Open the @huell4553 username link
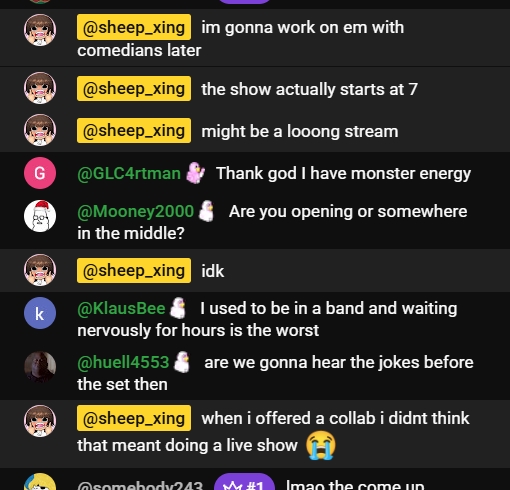 (123, 362)
